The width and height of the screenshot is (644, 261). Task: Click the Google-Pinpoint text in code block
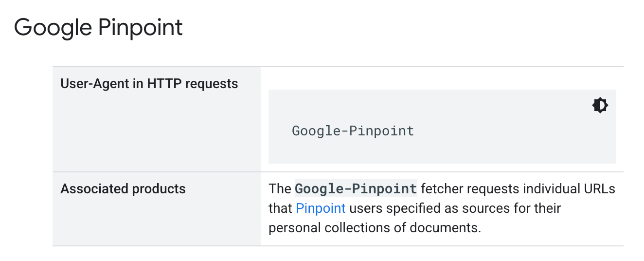click(353, 131)
